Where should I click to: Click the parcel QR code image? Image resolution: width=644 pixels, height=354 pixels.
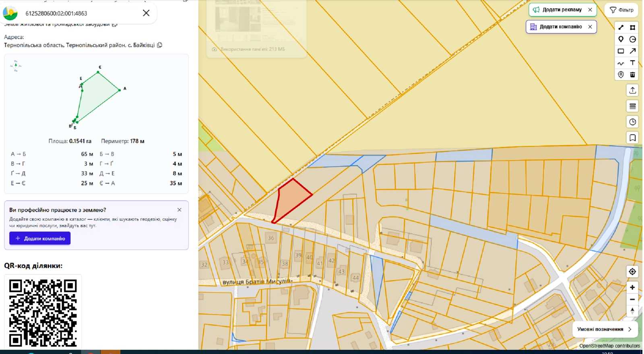[43, 313]
